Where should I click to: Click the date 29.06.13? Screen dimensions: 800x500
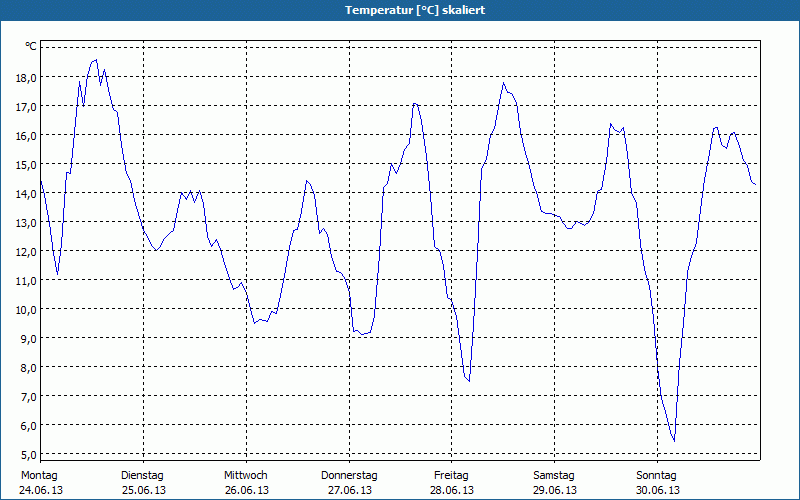pyautogui.click(x=555, y=490)
